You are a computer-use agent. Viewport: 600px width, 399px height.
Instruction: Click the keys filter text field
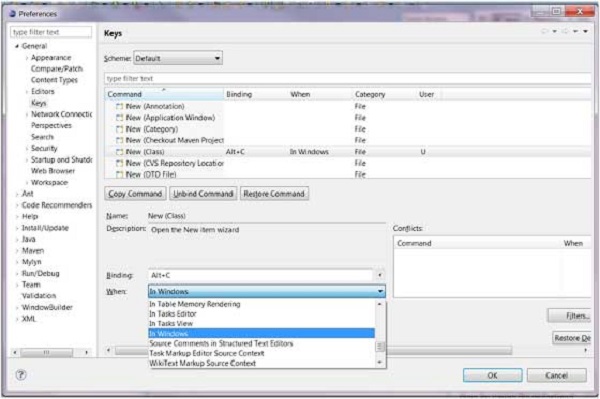pos(347,78)
